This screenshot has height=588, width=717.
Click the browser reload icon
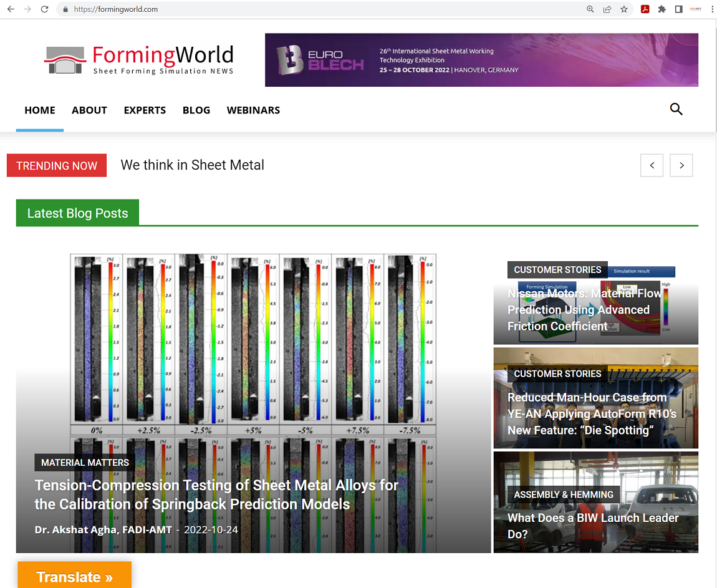click(x=44, y=9)
